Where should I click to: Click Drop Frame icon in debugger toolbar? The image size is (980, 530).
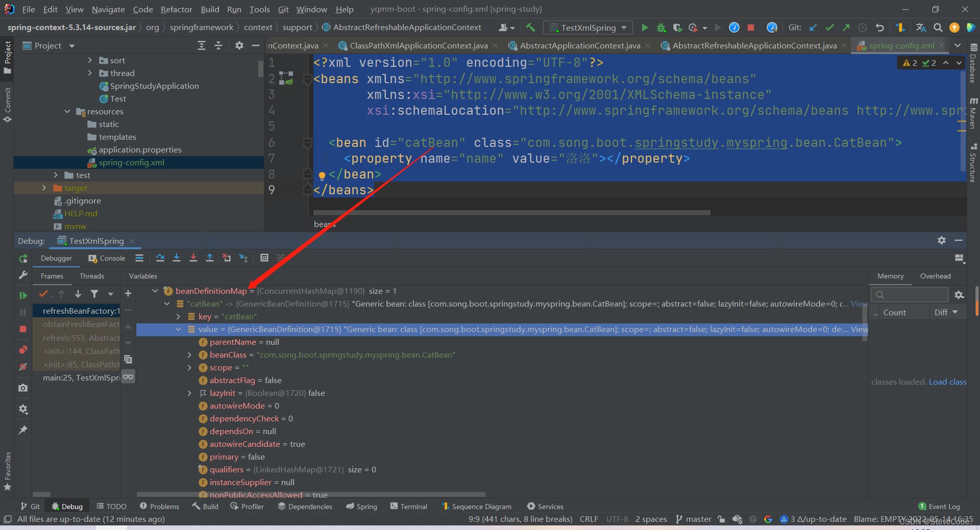pos(227,258)
